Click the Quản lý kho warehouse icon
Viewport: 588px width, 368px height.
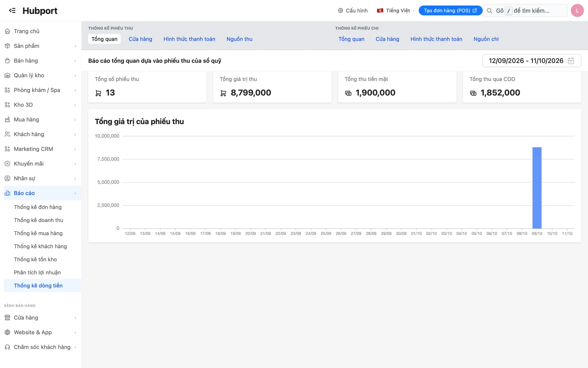[7, 75]
